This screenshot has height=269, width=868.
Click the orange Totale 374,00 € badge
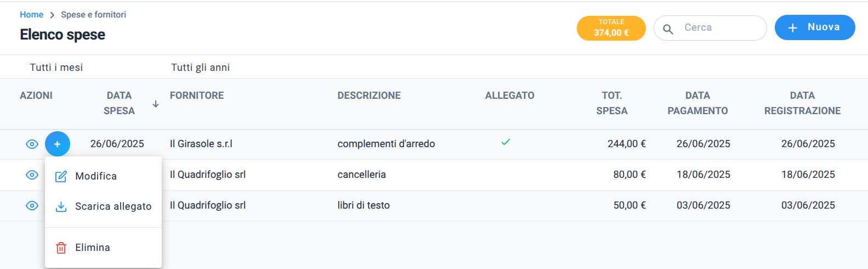611,28
